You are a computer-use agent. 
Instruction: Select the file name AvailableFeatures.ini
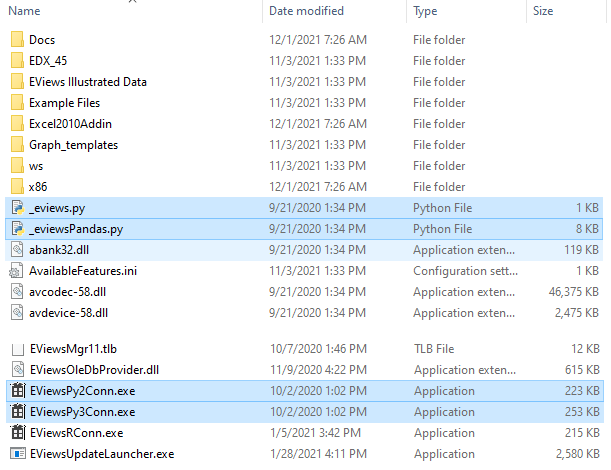[x=83, y=271]
